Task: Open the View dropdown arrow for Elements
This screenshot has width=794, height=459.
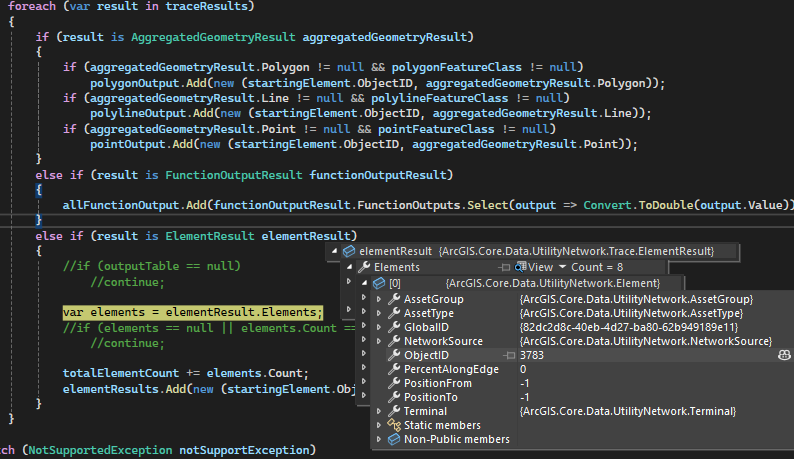Action: (563, 267)
